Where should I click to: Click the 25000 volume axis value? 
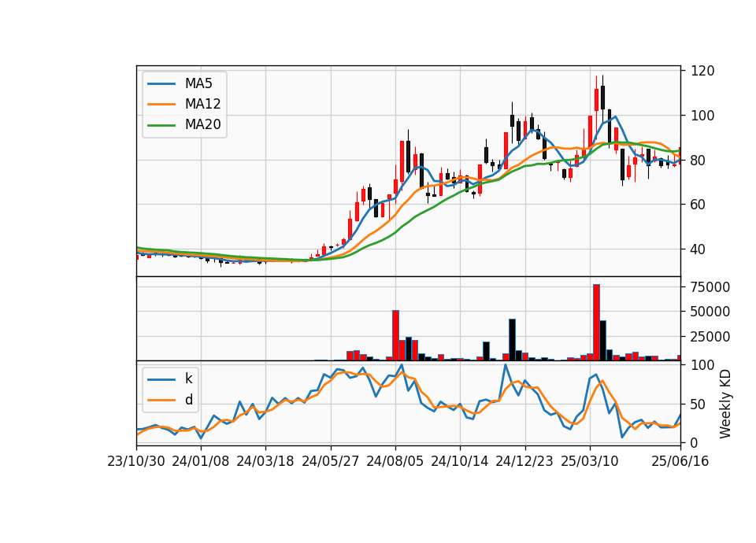click(x=710, y=337)
